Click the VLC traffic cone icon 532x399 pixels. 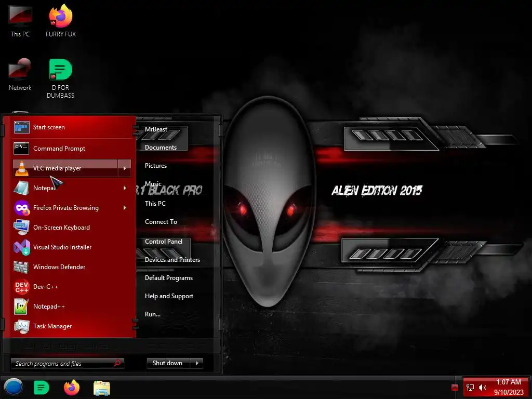(x=21, y=168)
